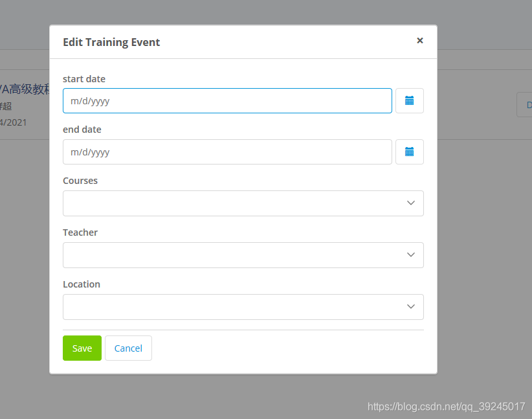Click the 4/2021 date text in background
The width and height of the screenshot is (532, 419).
coord(14,122)
